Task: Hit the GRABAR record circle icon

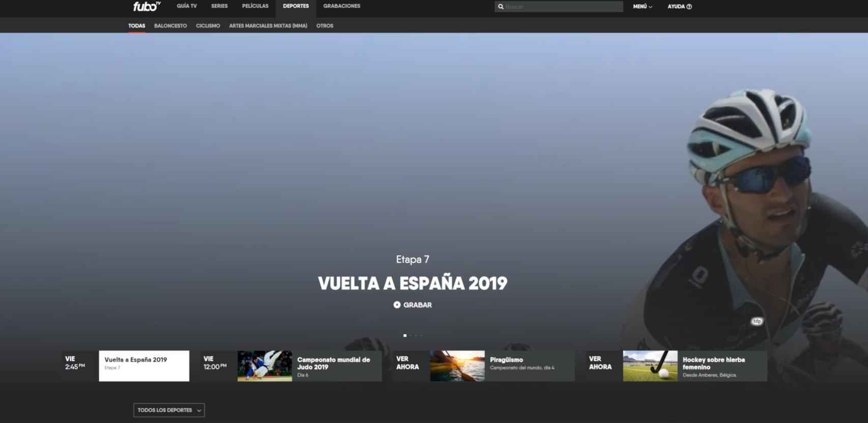Action: coord(397,305)
